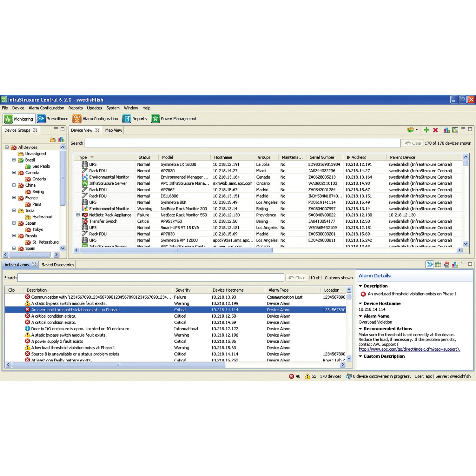Collapse the Description section in Alarm Details
476x476 pixels.
360,286
